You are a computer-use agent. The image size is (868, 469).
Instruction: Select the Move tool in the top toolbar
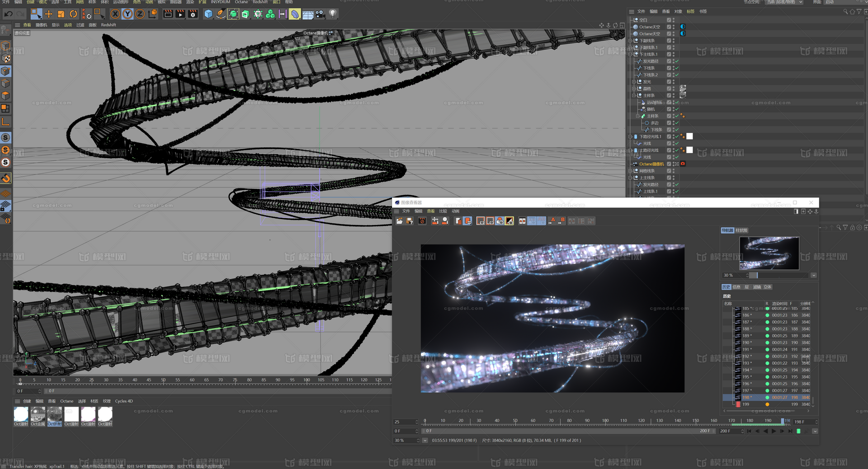(48, 14)
